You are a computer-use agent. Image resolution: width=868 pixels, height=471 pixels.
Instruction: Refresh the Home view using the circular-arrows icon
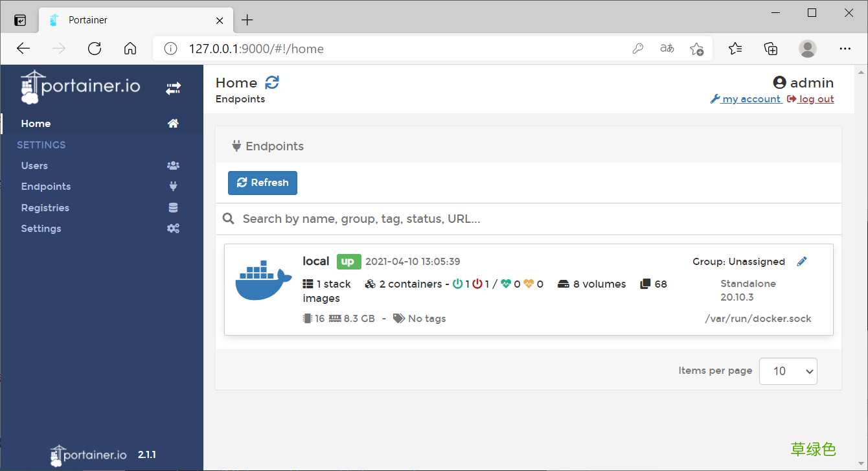[x=271, y=82]
